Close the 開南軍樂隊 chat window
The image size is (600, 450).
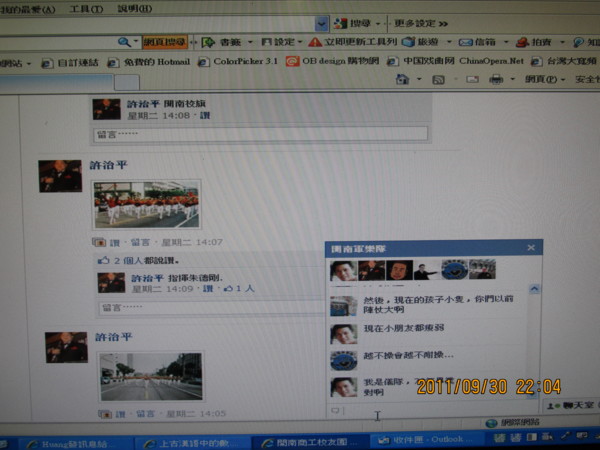coord(531,247)
